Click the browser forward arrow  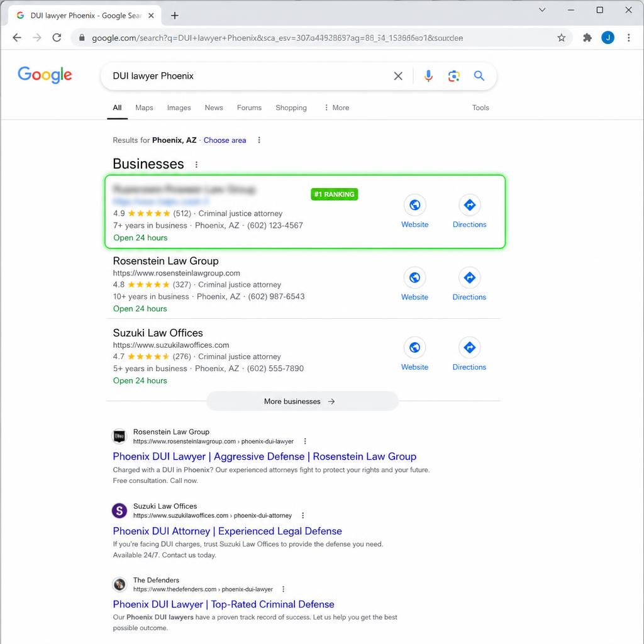pyautogui.click(x=37, y=38)
